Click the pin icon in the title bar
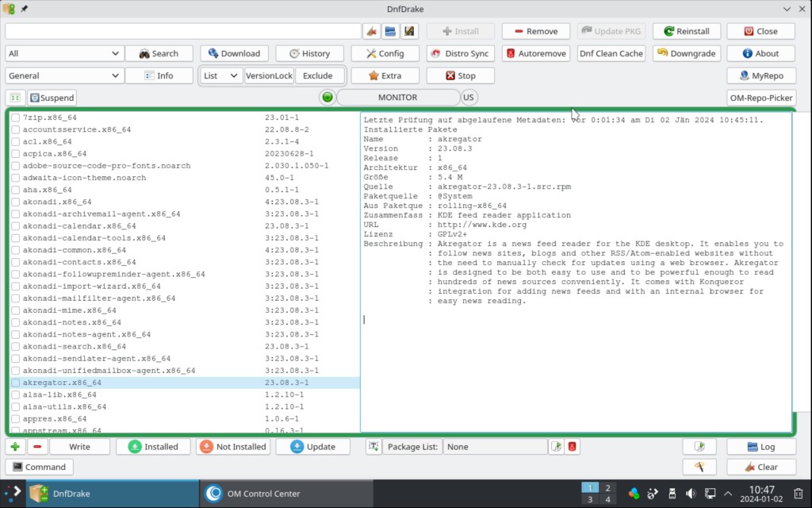Viewport: 812px width, 508px height. click(x=24, y=9)
